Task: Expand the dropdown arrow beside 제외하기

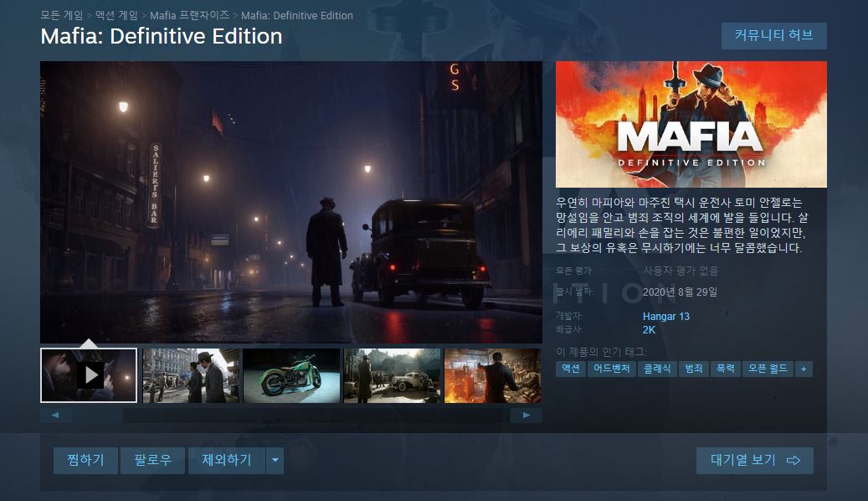Action: pos(275,461)
